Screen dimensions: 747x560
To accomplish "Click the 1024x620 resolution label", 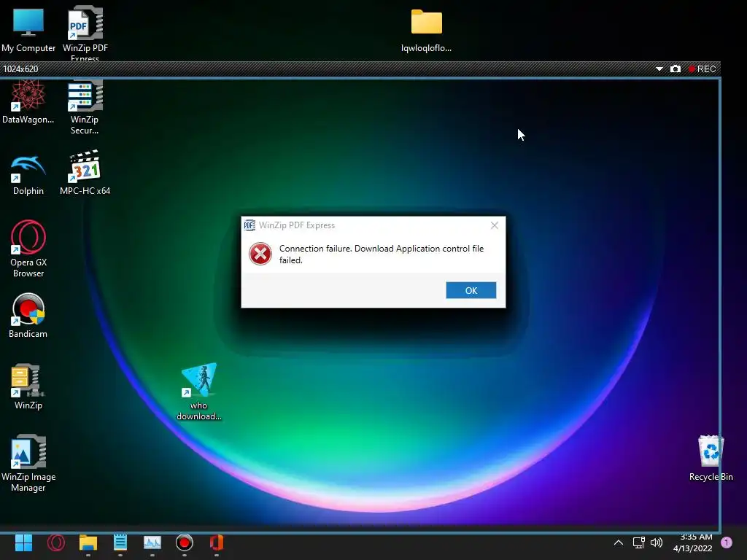I will coord(21,69).
